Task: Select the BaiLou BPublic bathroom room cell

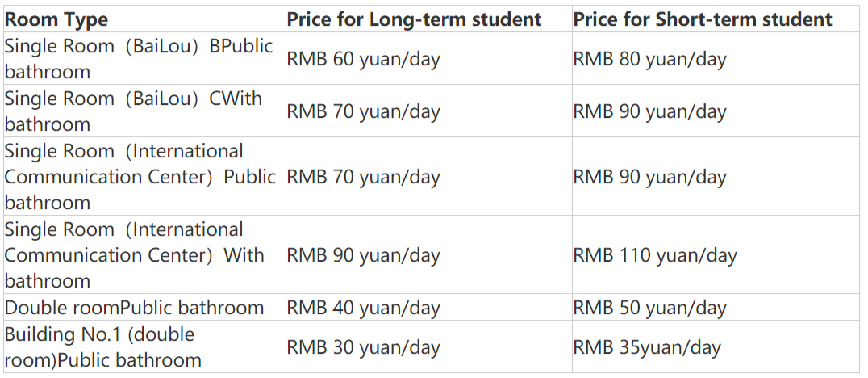Action: pyautogui.click(x=139, y=59)
